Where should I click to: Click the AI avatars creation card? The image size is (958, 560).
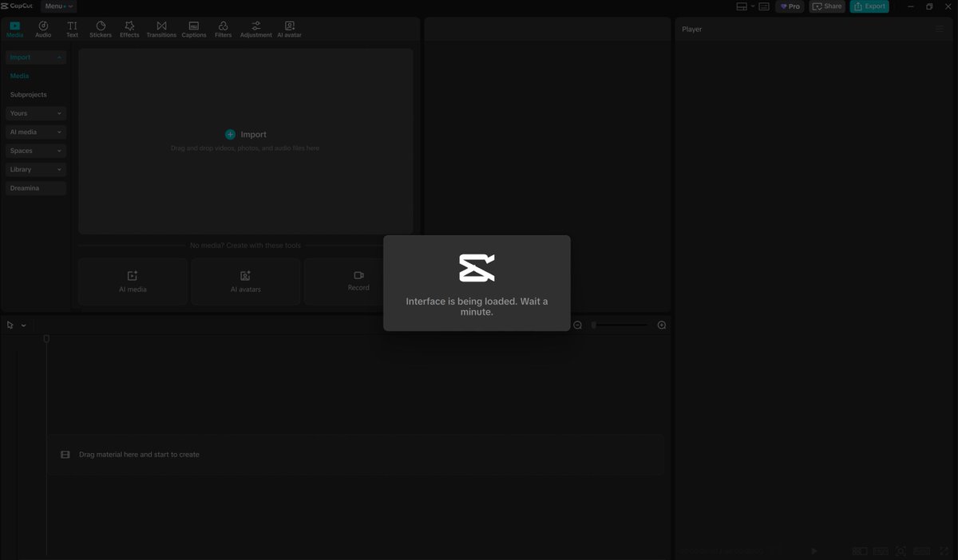click(x=245, y=281)
